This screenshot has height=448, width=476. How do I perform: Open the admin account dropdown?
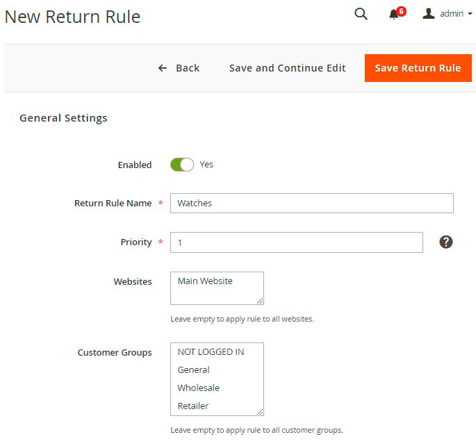(448, 14)
